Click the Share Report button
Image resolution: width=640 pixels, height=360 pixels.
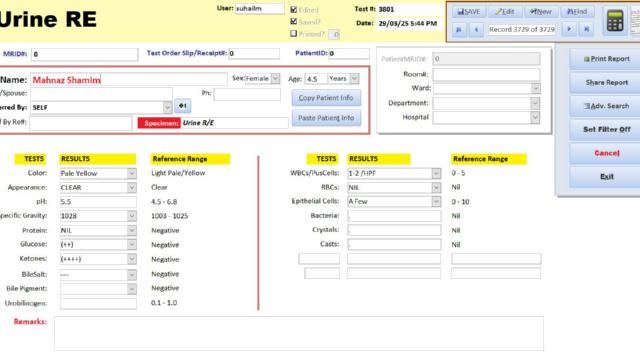606,82
